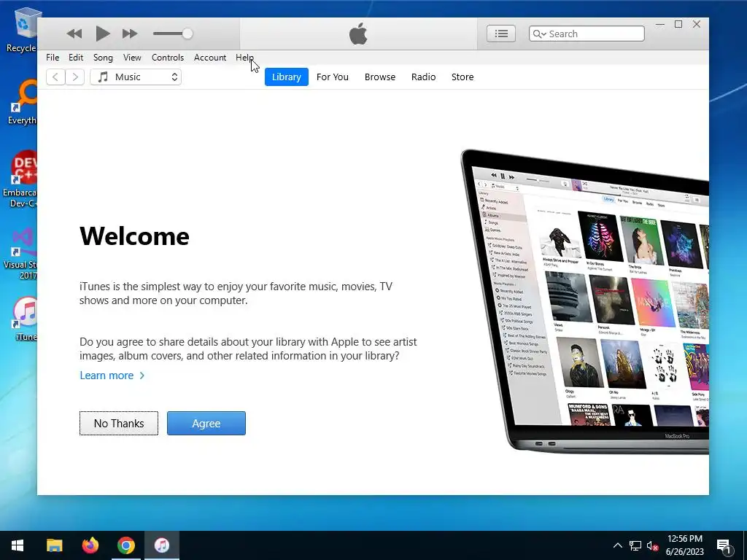Expand the Music media picker dropdown
The height and width of the screenshot is (560, 747).
136,77
